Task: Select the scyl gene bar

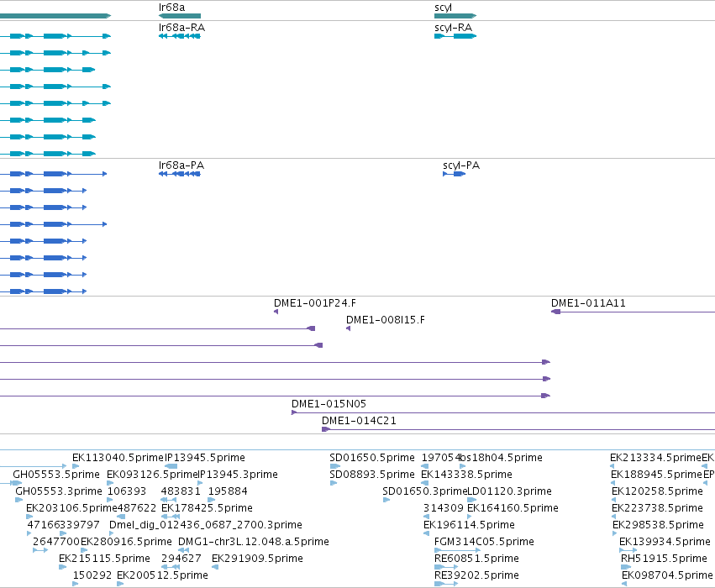Action: (x=455, y=16)
